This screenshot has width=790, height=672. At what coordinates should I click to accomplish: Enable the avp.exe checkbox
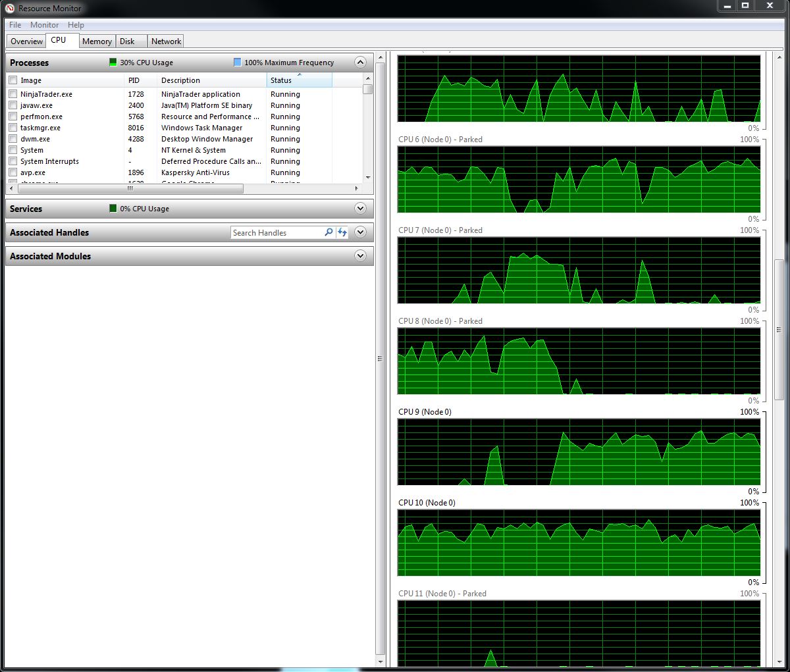(13, 172)
